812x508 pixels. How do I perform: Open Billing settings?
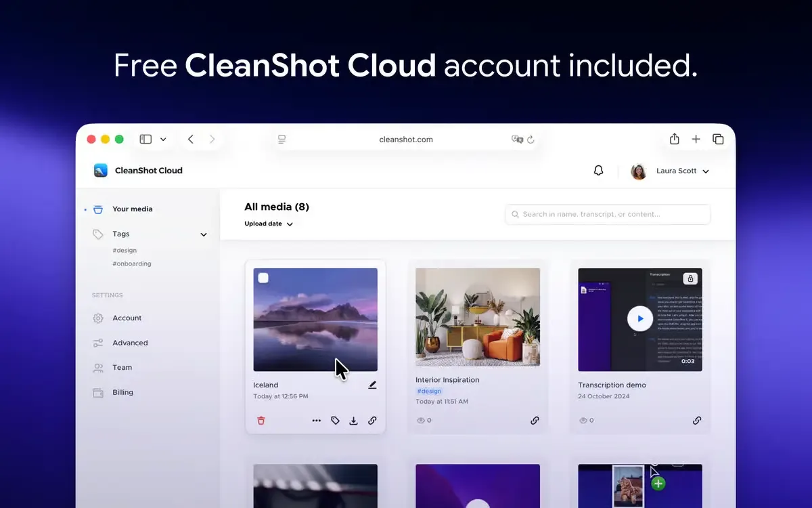(x=113, y=392)
